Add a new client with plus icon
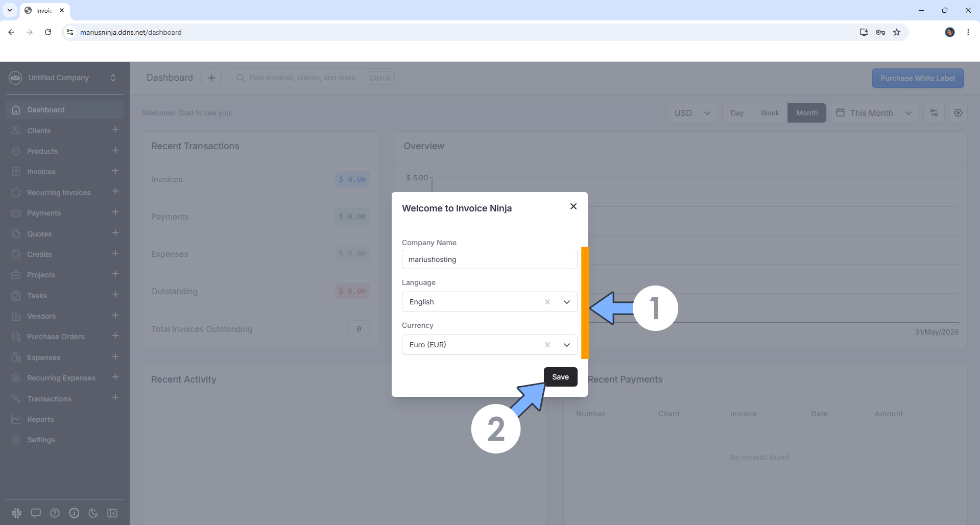 (115, 130)
